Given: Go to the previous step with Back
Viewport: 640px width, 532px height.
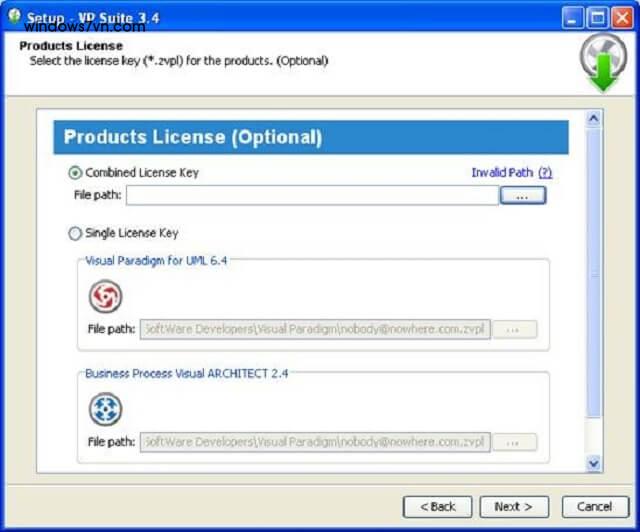Looking at the screenshot, I should click(438, 507).
